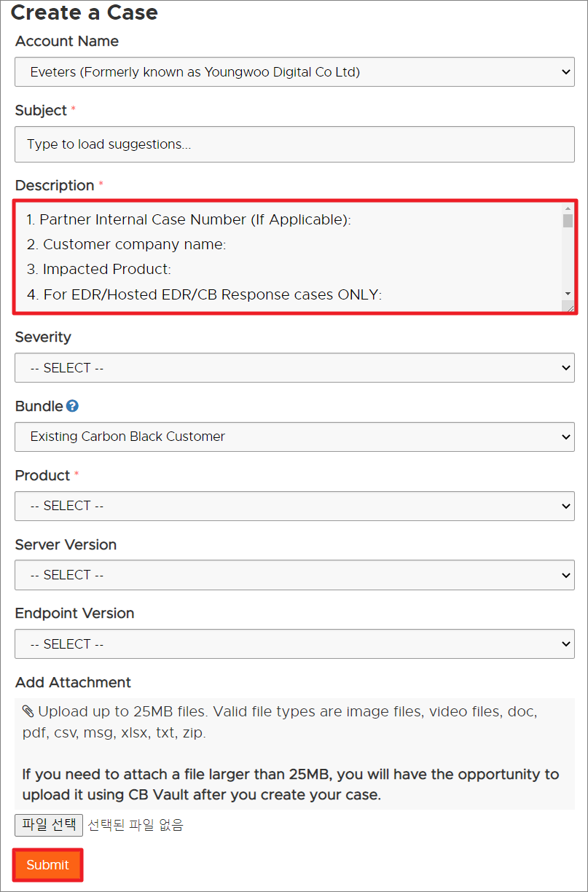Click the Description scrollbar thumb

(x=568, y=222)
